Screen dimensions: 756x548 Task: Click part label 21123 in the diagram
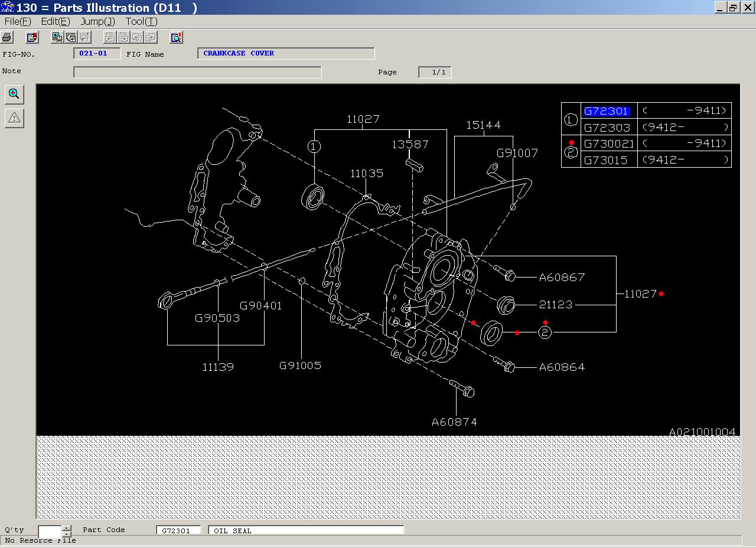pos(556,305)
